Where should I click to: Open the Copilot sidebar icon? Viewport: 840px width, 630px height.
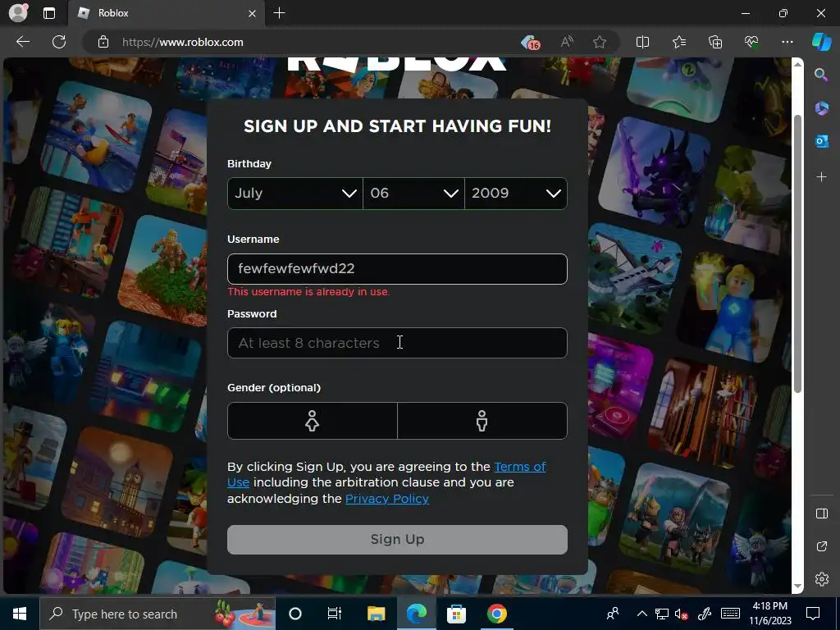(x=821, y=42)
